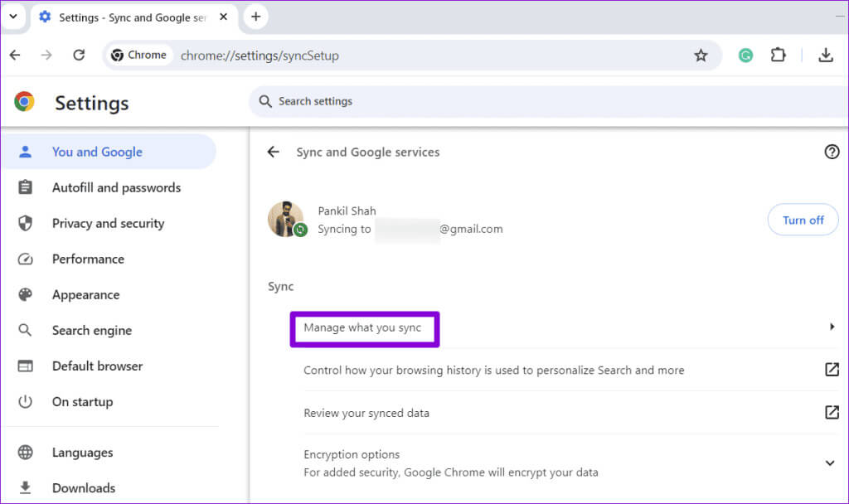849x504 pixels.
Task: Click the search magnifier icon in settings
Action: click(x=264, y=101)
